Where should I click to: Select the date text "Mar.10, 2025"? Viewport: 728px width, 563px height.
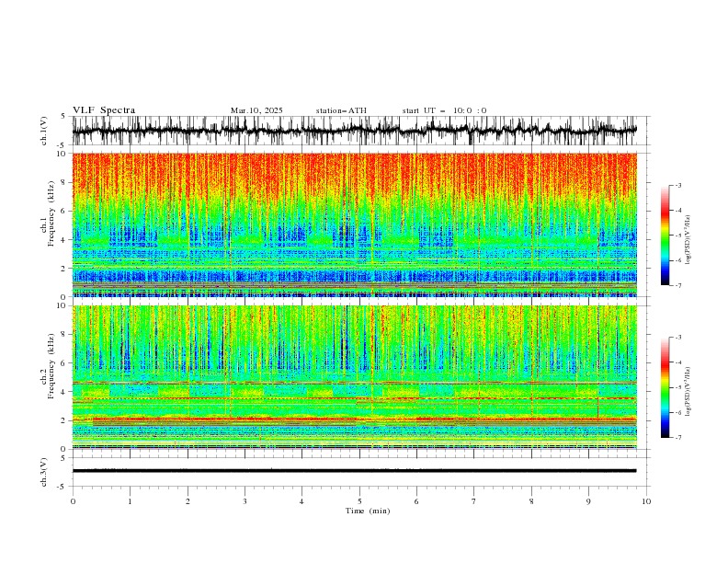[256, 110]
